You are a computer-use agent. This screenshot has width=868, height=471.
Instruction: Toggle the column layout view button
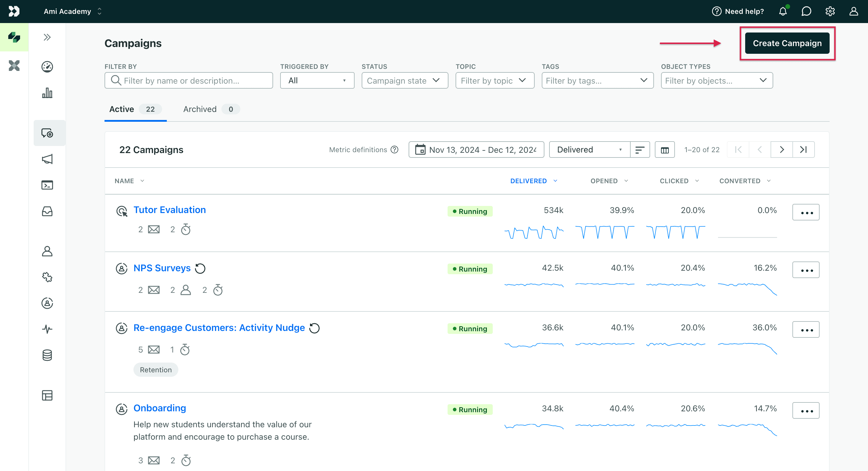[x=665, y=149]
